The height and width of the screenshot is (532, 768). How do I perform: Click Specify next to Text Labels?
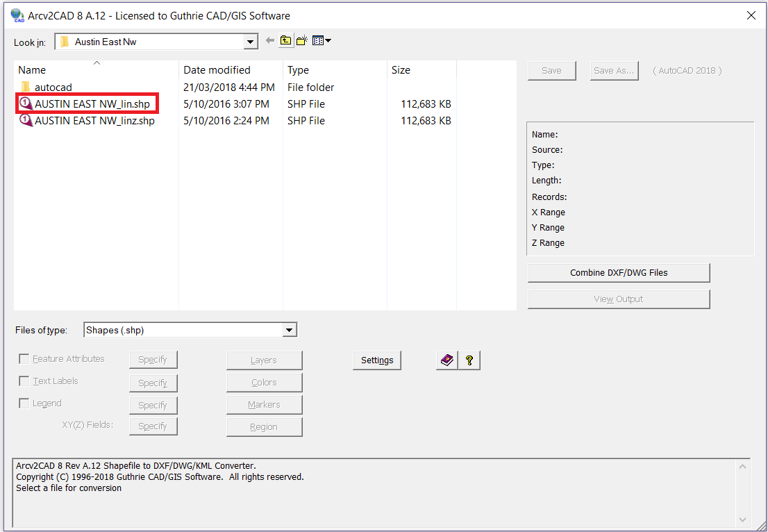[153, 383]
